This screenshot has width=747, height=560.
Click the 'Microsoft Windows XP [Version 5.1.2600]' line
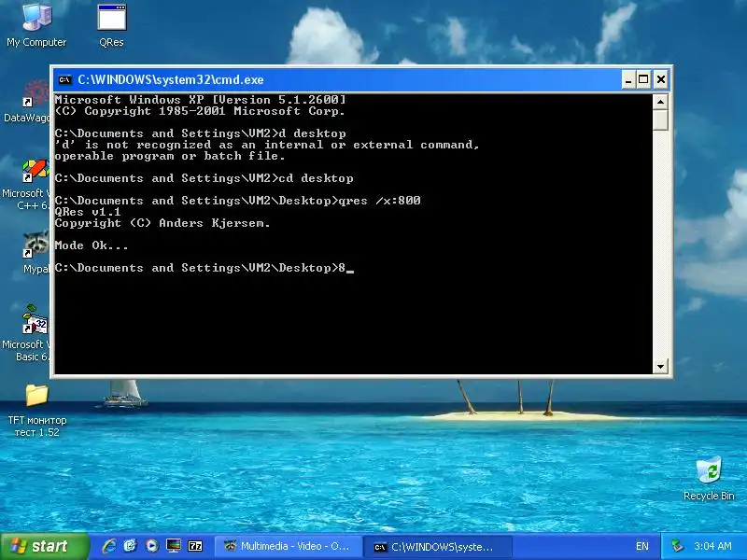tap(200, 100)
